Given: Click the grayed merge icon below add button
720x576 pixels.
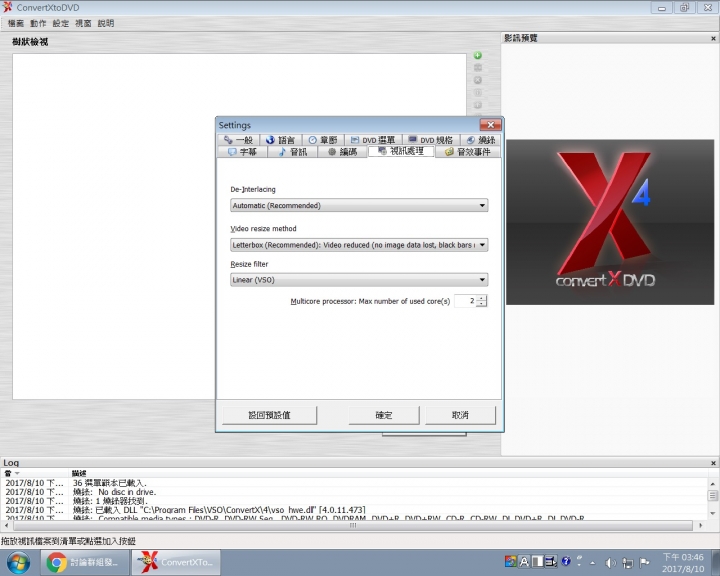Looking at the screenshot, I should tap(478, 68).
